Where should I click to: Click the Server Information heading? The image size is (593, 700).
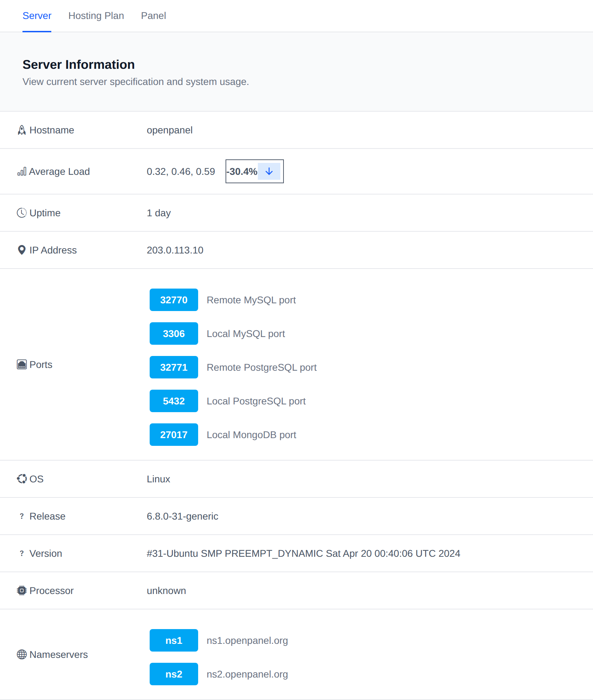pyautogui.click(x=79, y=65)
